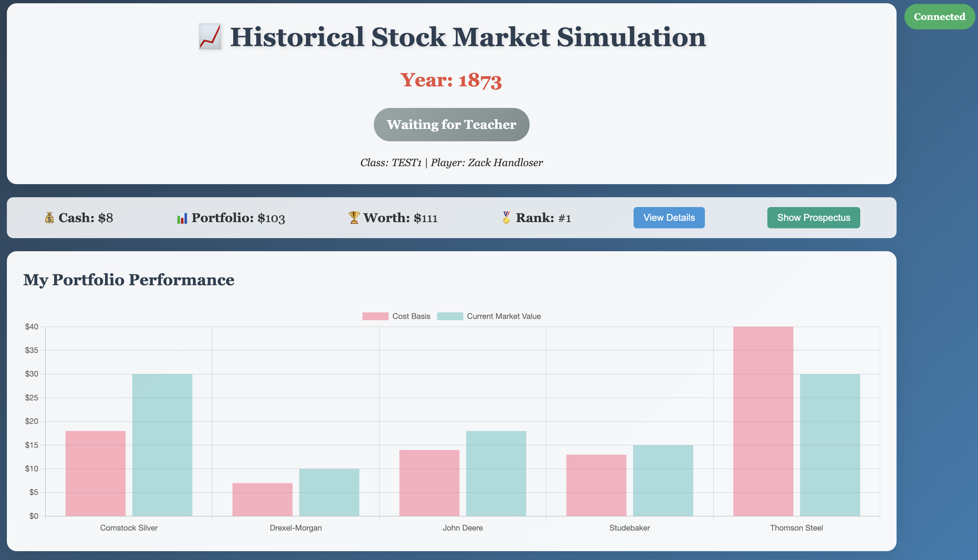Click the Waiting for Teacher status pill
This screenshot has height=560, width=978.
click(x=451, y=124)
